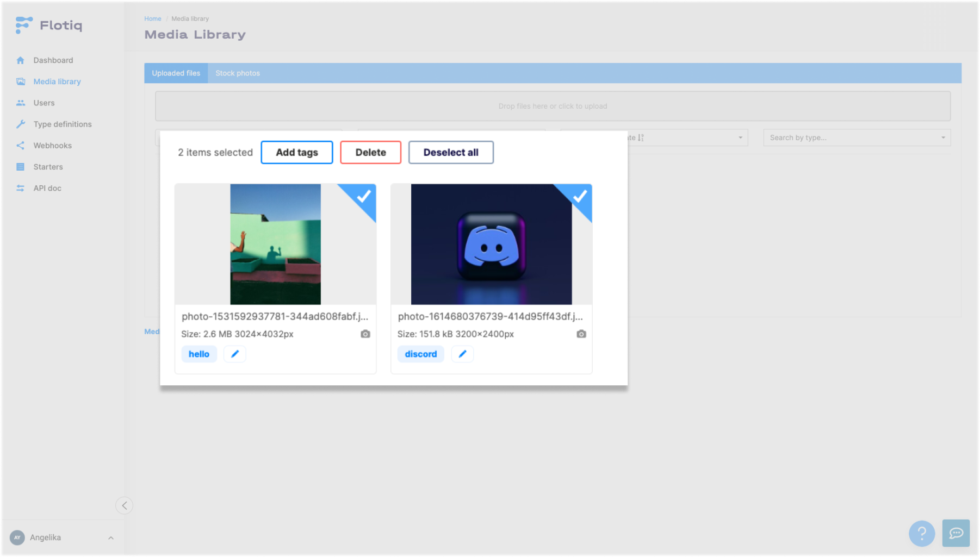980x557 pixels.
Task: Click the Webhooks share icon
Action: [21, 146]
